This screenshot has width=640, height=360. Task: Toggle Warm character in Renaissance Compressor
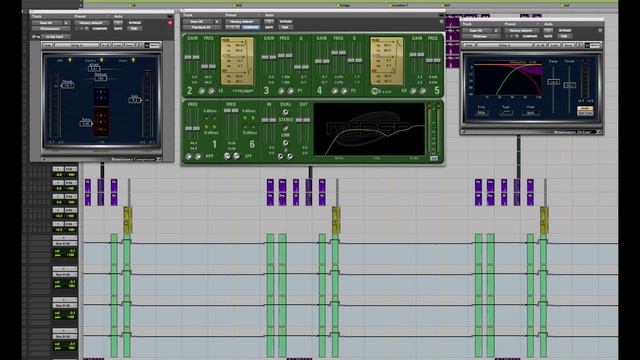pyautogui.click(x=133, y=60)
